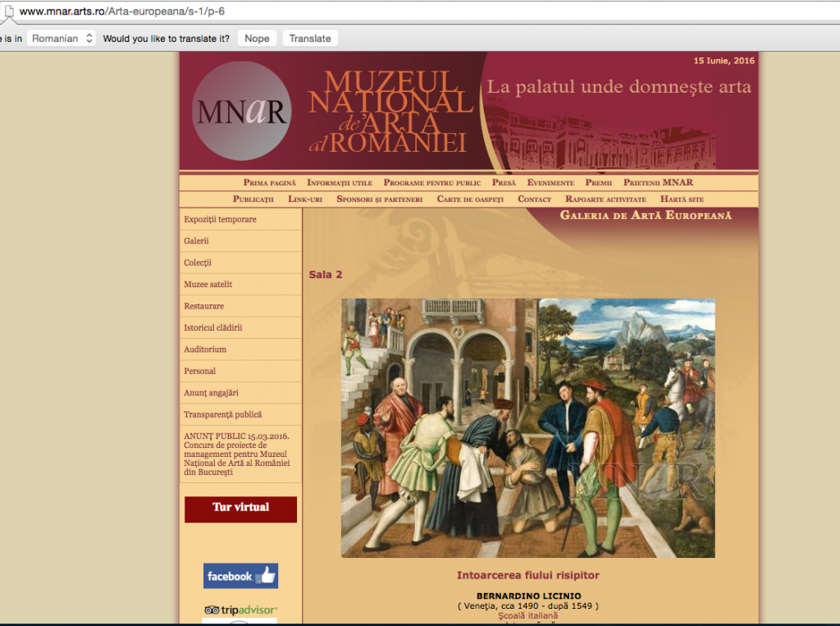
Task: Open the Restaurare sidebar link
Action: coord(204,306)
